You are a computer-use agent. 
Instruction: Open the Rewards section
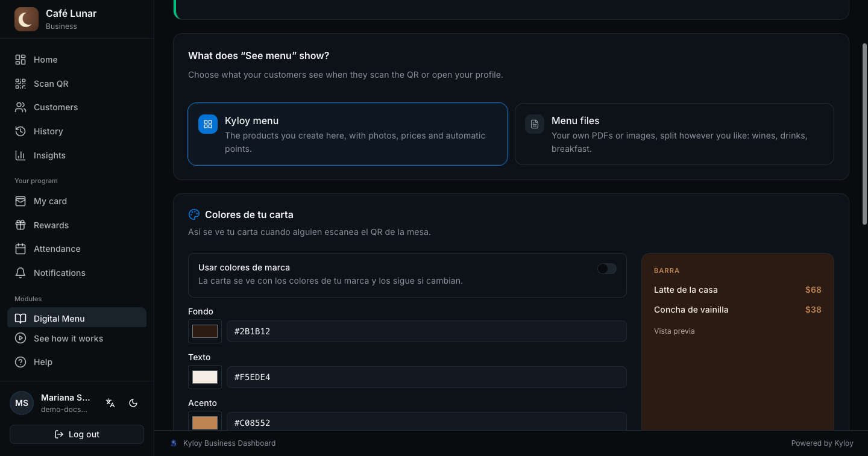[x=77, y=225]
